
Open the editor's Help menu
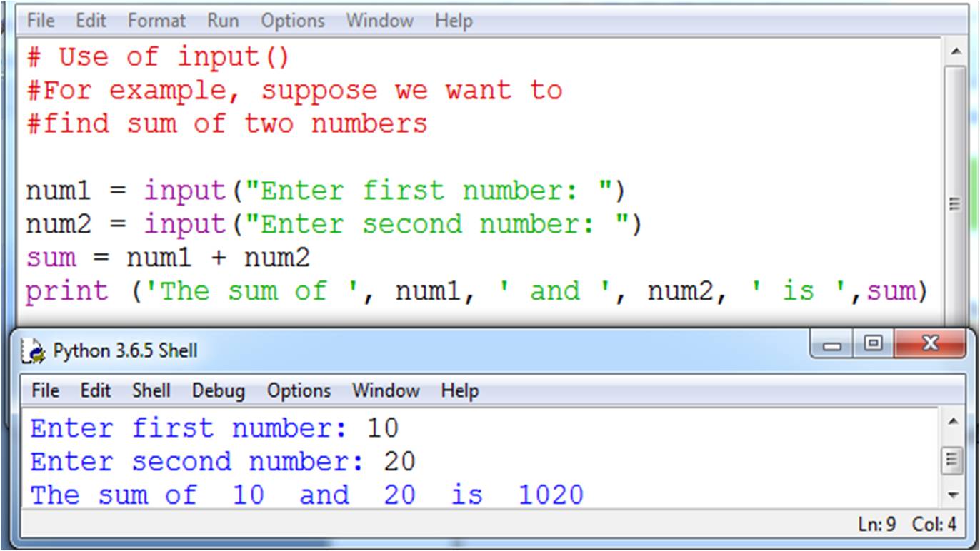(x=454, y=21)
